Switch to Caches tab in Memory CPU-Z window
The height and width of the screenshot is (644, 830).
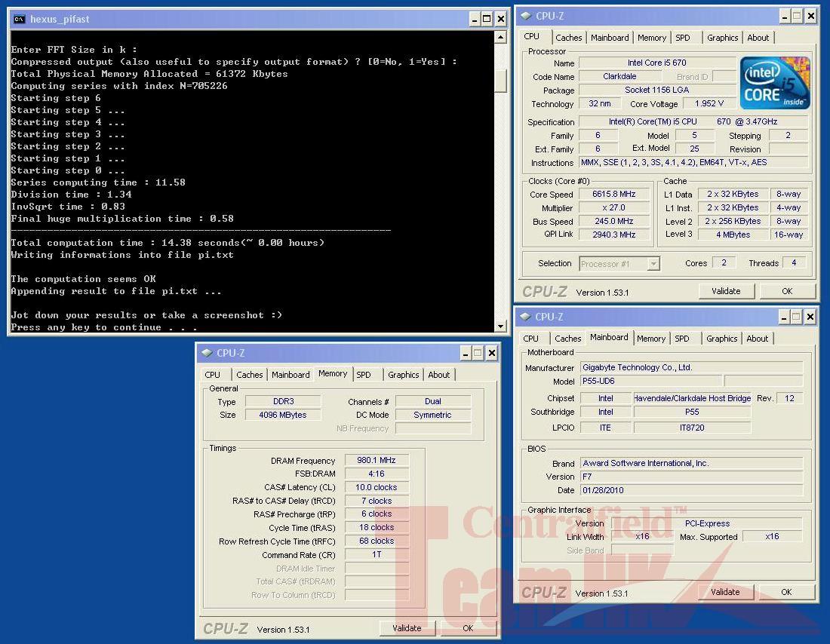click(x=249, y=375)
